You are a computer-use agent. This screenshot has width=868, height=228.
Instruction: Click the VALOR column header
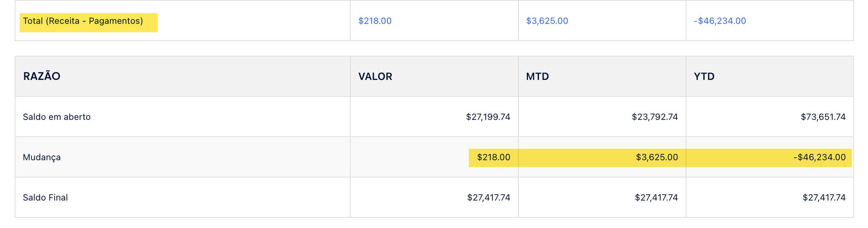[375, 76]
